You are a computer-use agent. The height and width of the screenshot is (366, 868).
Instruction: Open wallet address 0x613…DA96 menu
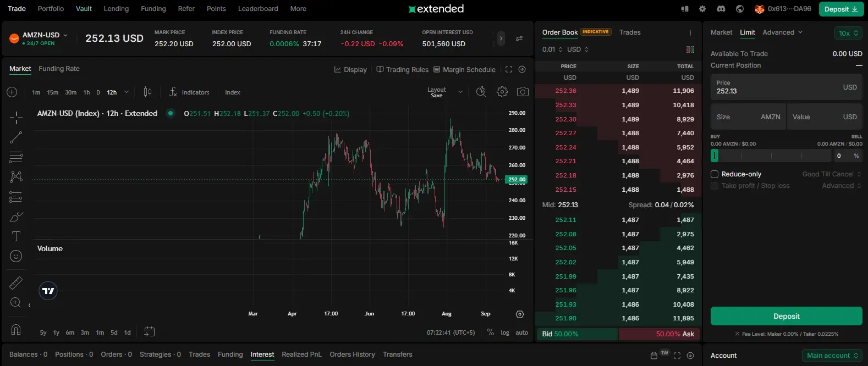click(783, 9)
